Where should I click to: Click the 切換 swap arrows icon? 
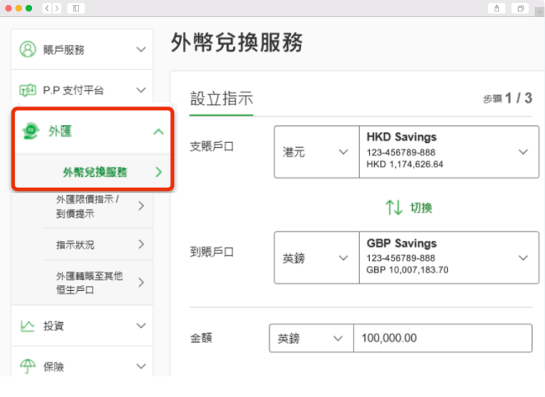coord(394,208)
